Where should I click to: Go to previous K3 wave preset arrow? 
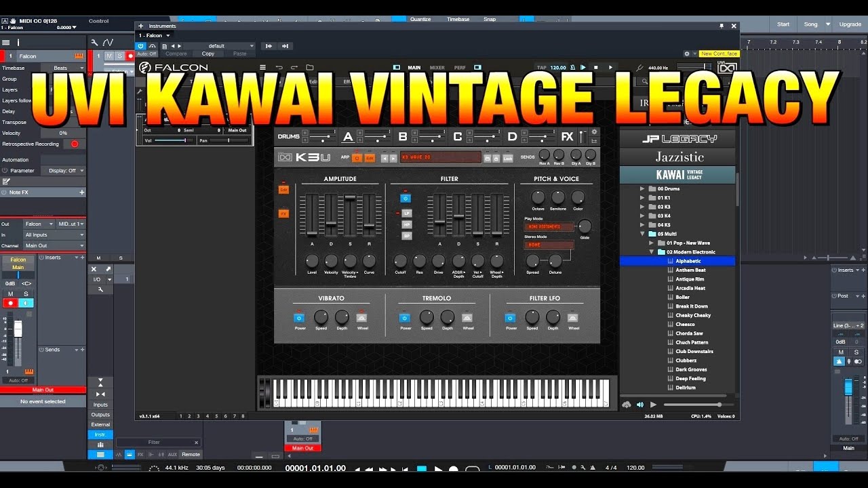click(x=384, y=158)
